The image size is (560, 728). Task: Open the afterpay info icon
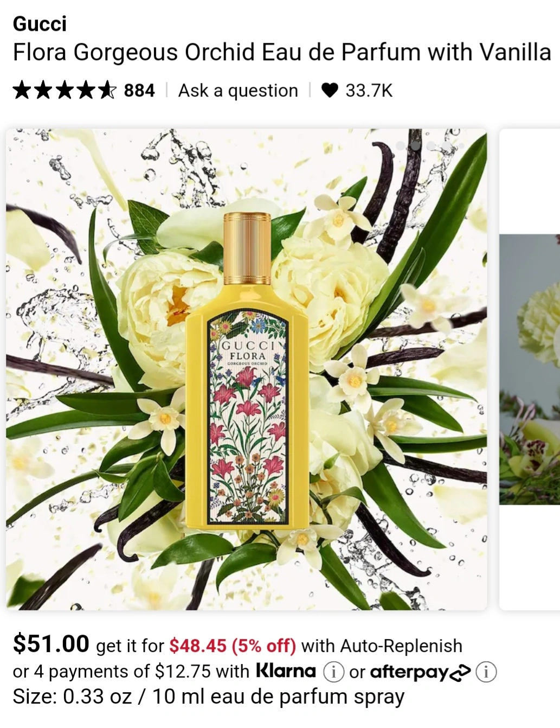click(x=486, y=673)
